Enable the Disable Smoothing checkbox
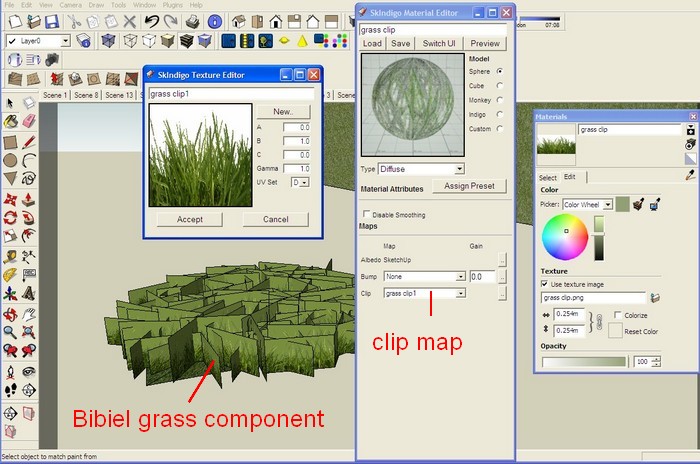Image resolution: width=700 pixels, height=464 pixels. coord(365,214)
